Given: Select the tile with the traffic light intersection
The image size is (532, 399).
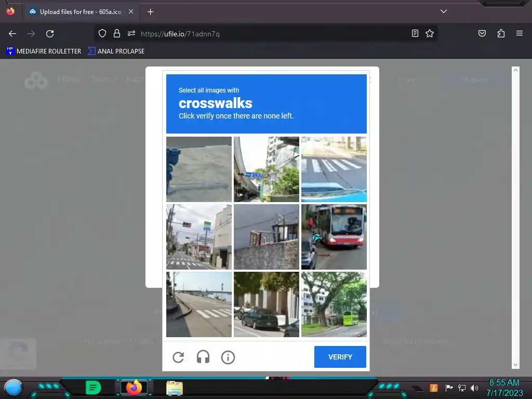Looking at the screenshot, I should [x=199, y=237].
